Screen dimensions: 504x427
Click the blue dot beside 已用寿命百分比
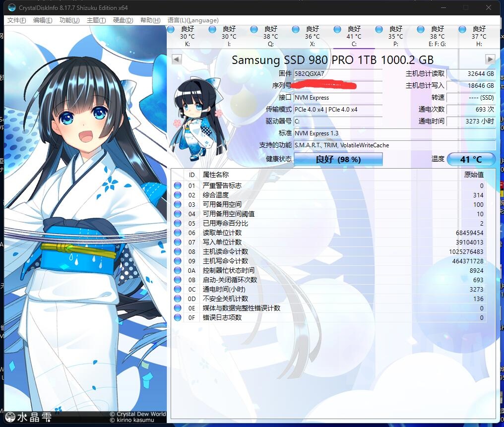pos(177,223)
